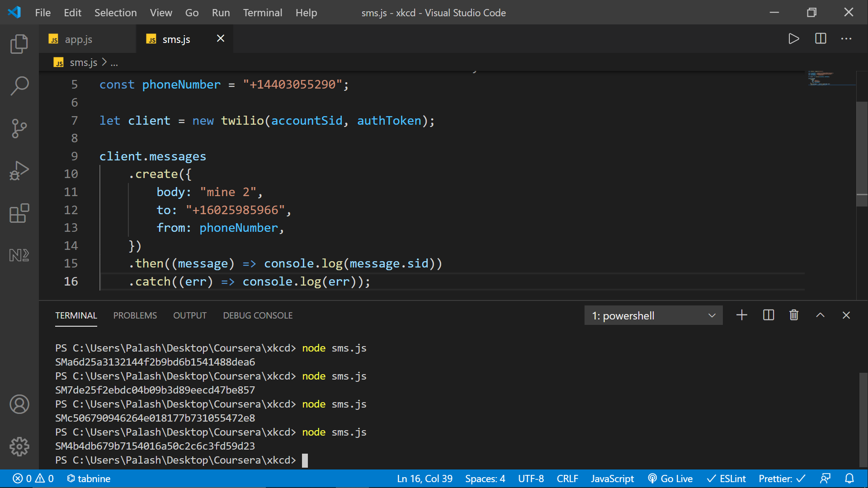Open editor More Actions ellipsis menu
Viewport: 868px width, 488px height.
click(x=846, y=39)
